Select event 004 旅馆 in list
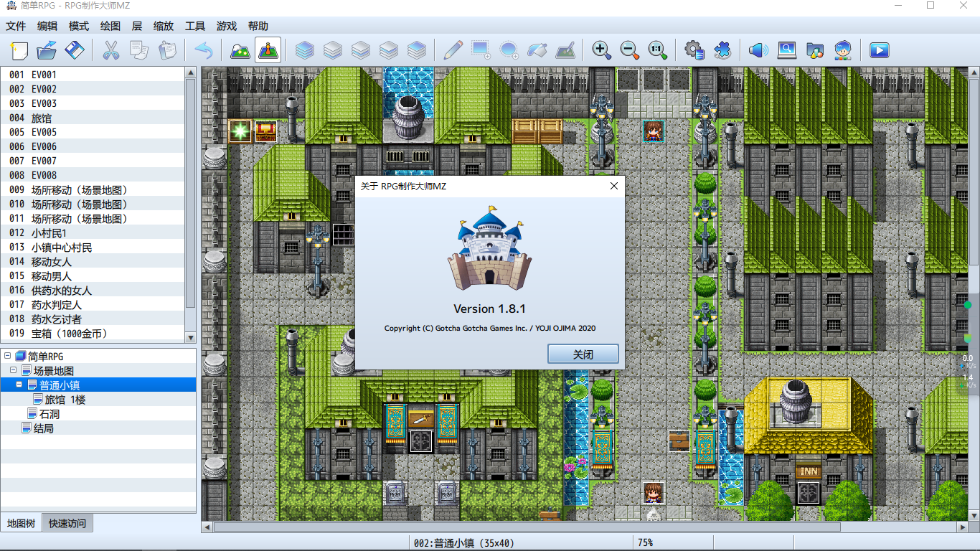Image resolution: width=980 pixels, height=551 pixels. coord(93,118)
